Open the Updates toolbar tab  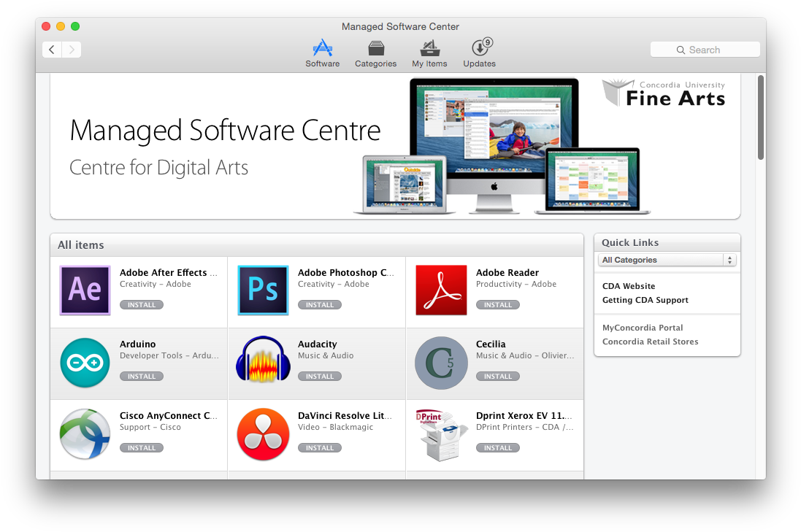479,54
